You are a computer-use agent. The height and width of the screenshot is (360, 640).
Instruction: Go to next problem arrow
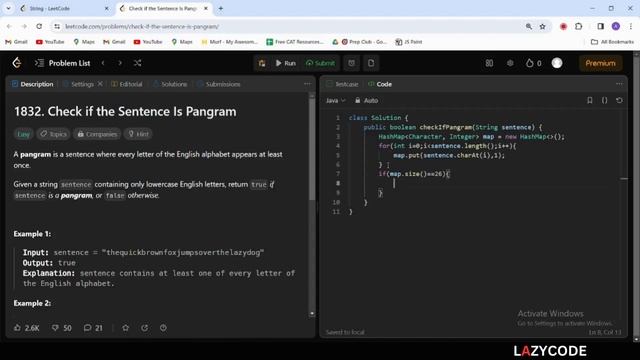tap(120, 63)
